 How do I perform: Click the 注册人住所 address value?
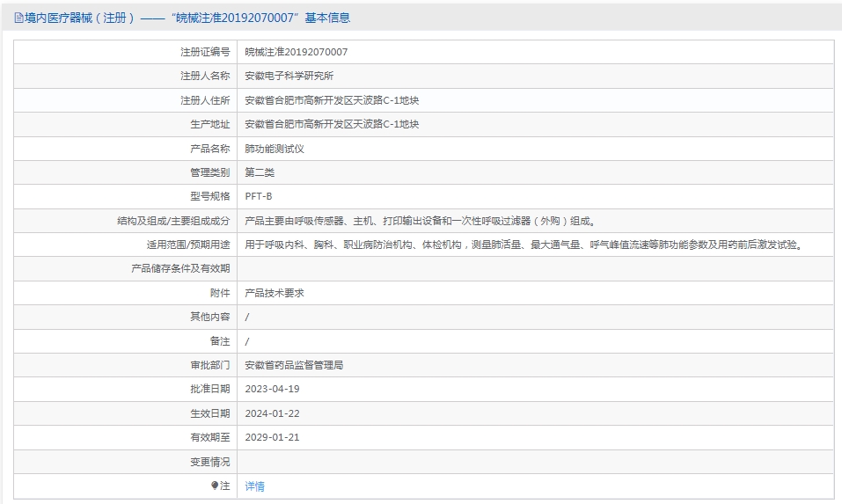pos(332,100)
